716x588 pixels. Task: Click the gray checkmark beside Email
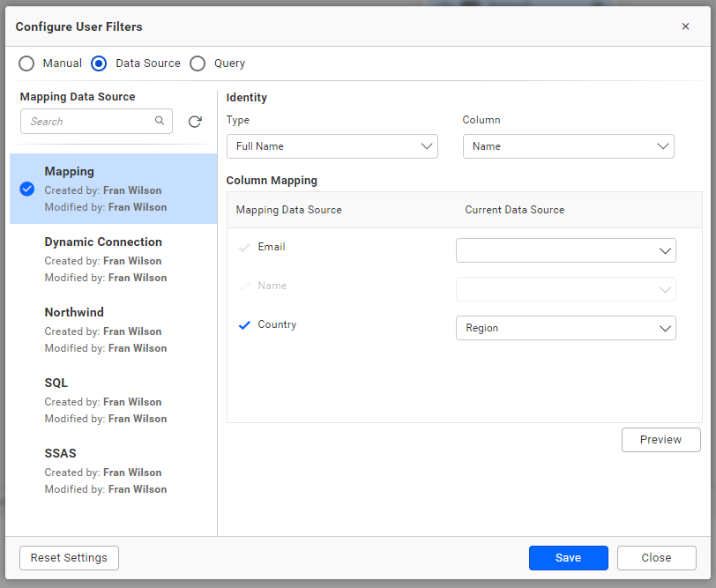(244, 247)
